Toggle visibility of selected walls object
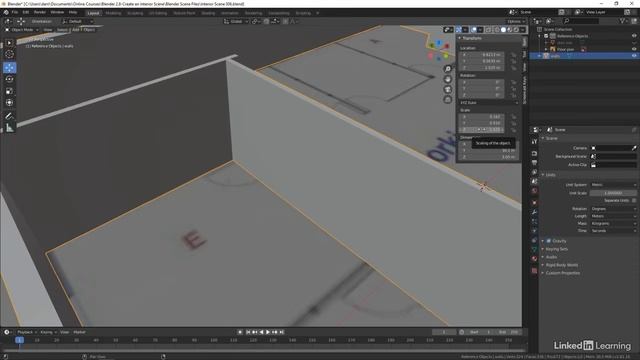 point(634,56)
